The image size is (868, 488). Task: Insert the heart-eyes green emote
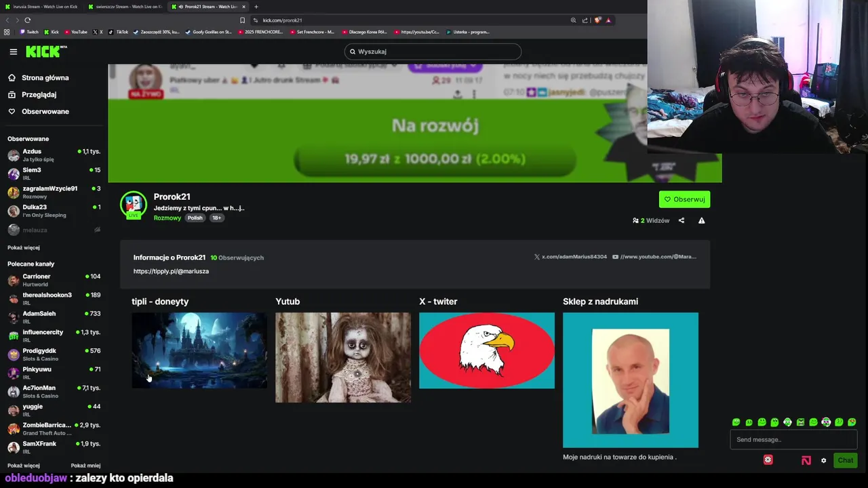click(852, 422)
